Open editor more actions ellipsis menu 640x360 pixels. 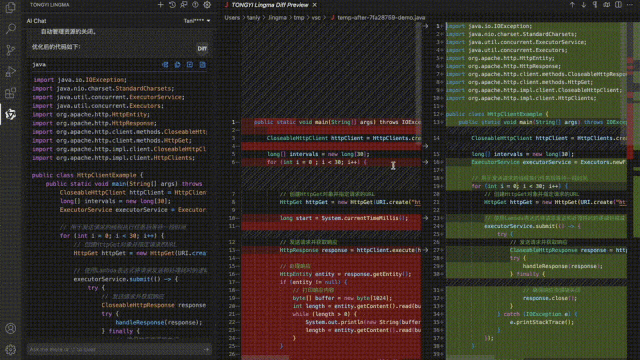[630, 5]
